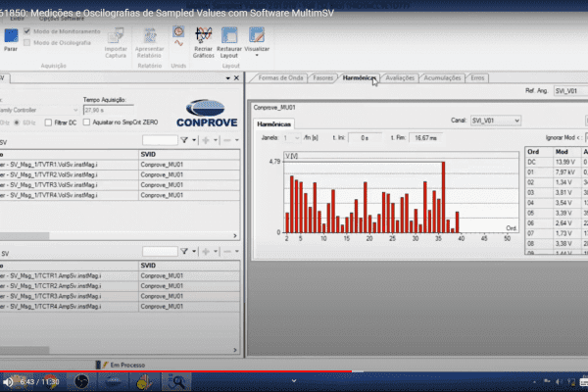The width and height of the screenshot is (588, 392).
Task: Open the Visualizar dropdown icon
Action: tap(257, 37)
